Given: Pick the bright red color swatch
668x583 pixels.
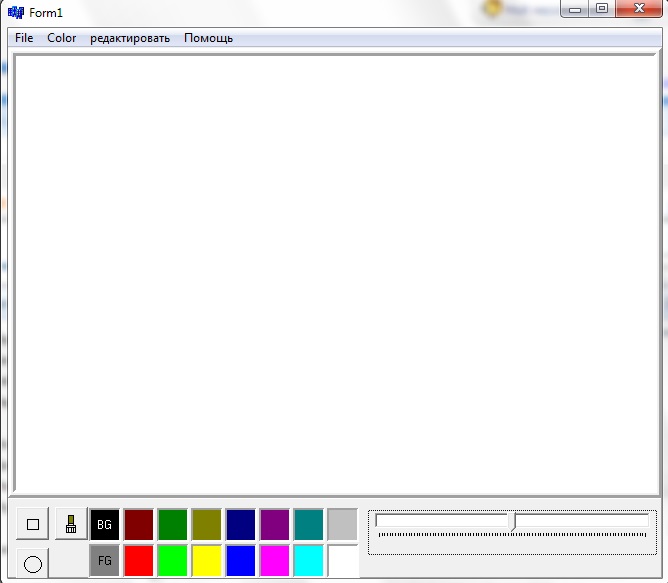Looking at the screenshot, I should [x=138, y=560].
